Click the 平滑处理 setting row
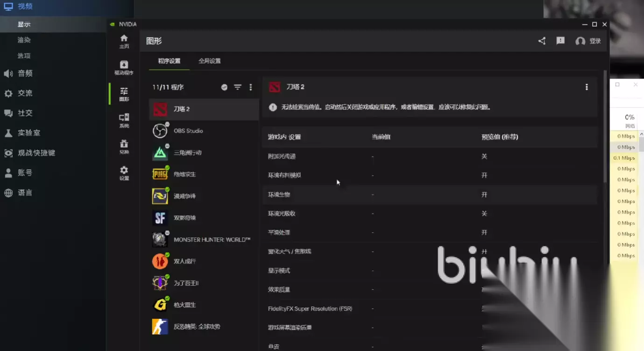Viewport: 644px width, 351px height. (x=430, y=232)
